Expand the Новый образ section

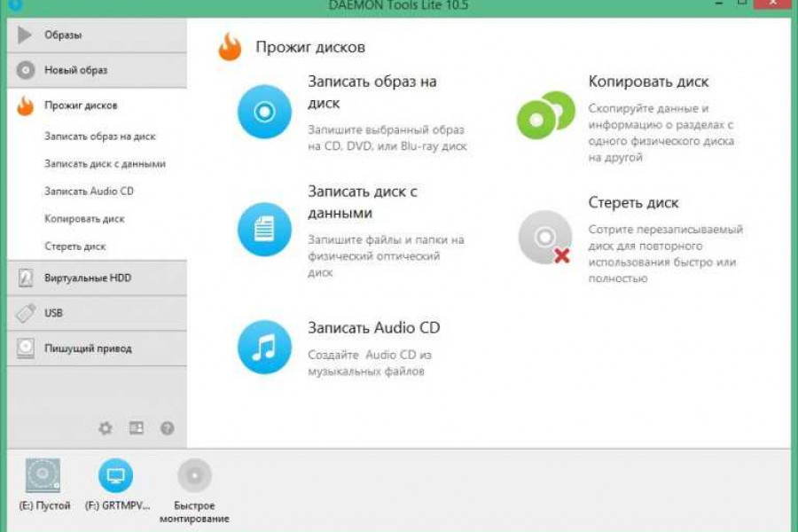point(66,68)
